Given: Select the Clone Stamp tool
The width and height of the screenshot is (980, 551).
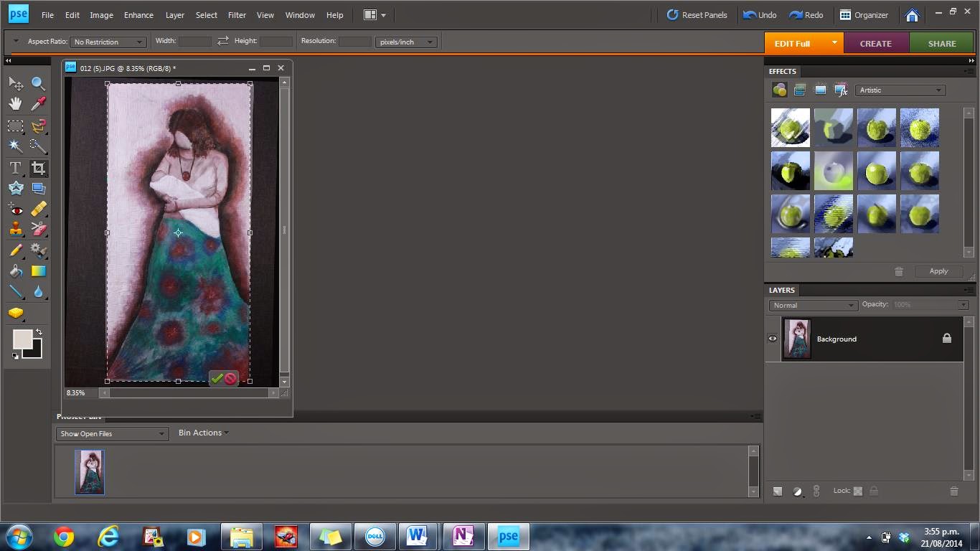Looking at the screenshot, I should (x=16, y=230).
